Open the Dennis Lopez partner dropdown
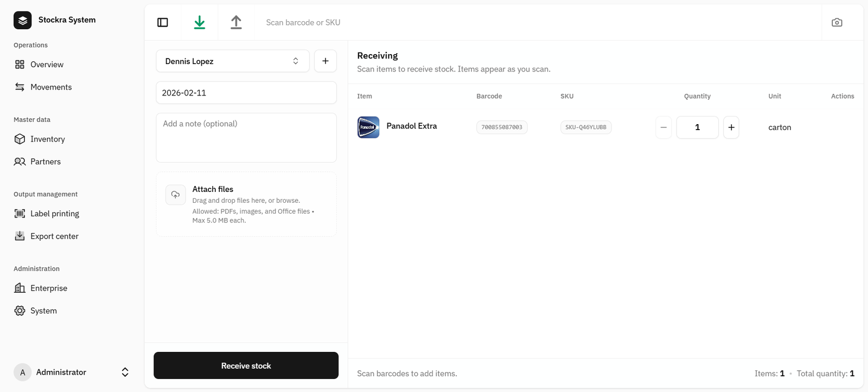This screenshot has width=868, height=392. [232, 61]
